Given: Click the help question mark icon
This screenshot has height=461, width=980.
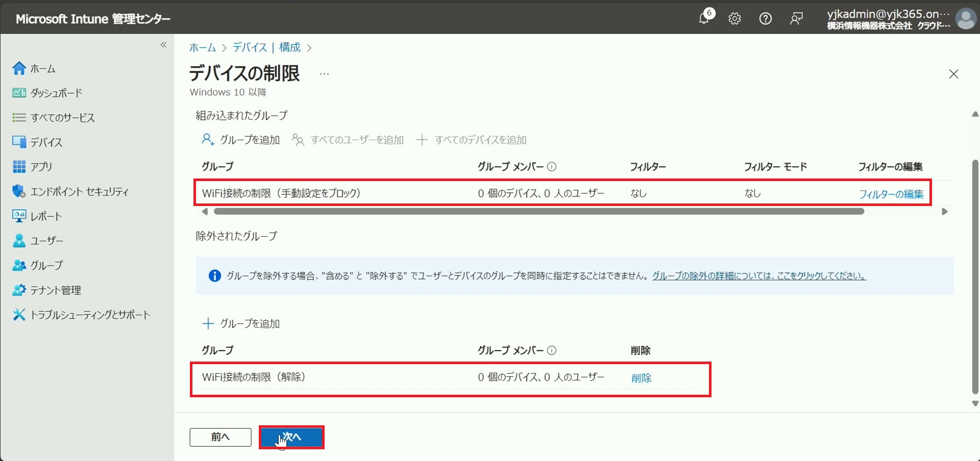Looking at the screenshot, I should point(765,19).
